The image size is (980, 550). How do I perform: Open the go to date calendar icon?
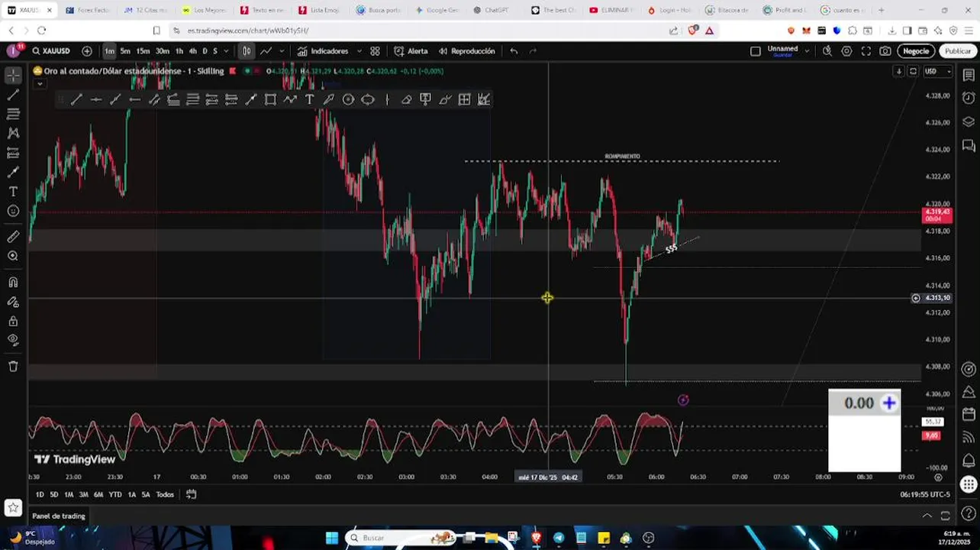coord(192,494)
